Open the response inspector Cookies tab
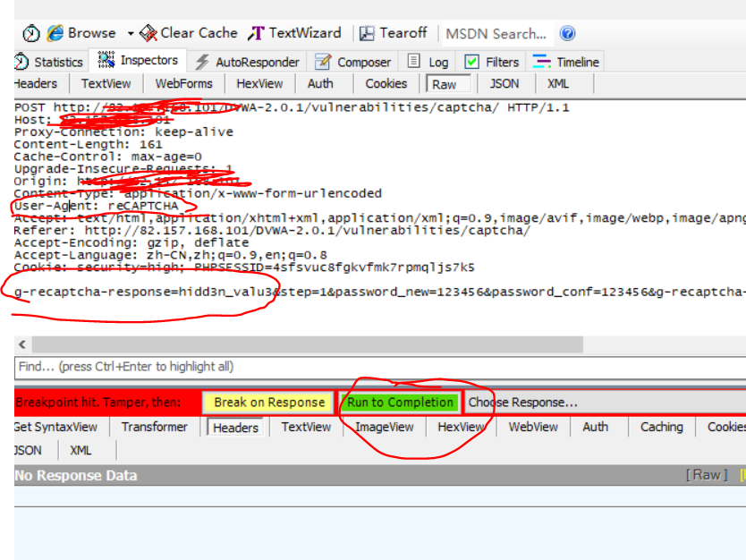The width and height of the screenshot is (746, 560). 725,428
